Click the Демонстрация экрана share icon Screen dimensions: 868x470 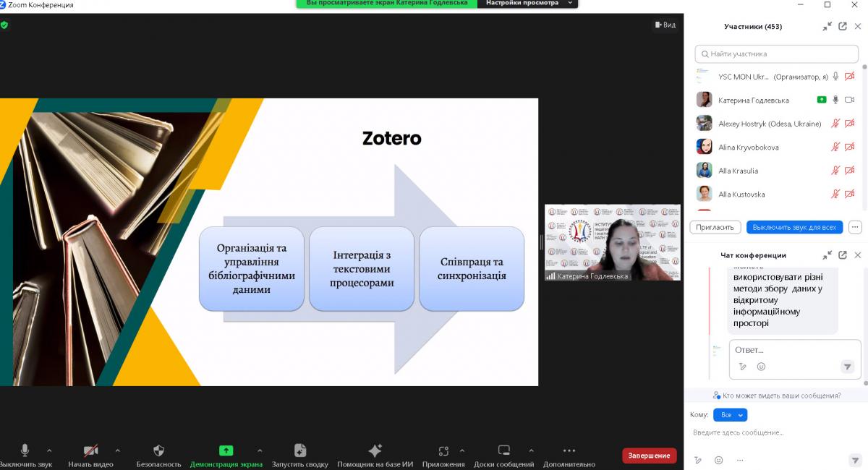point(226,450)
